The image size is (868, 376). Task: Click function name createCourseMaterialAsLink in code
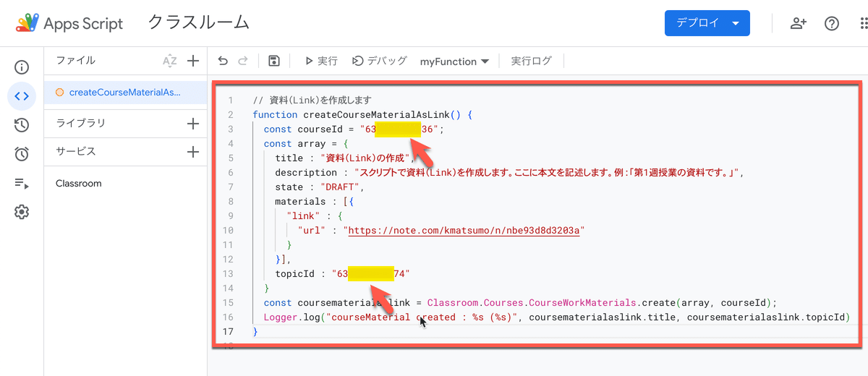(x=376, y=114)
